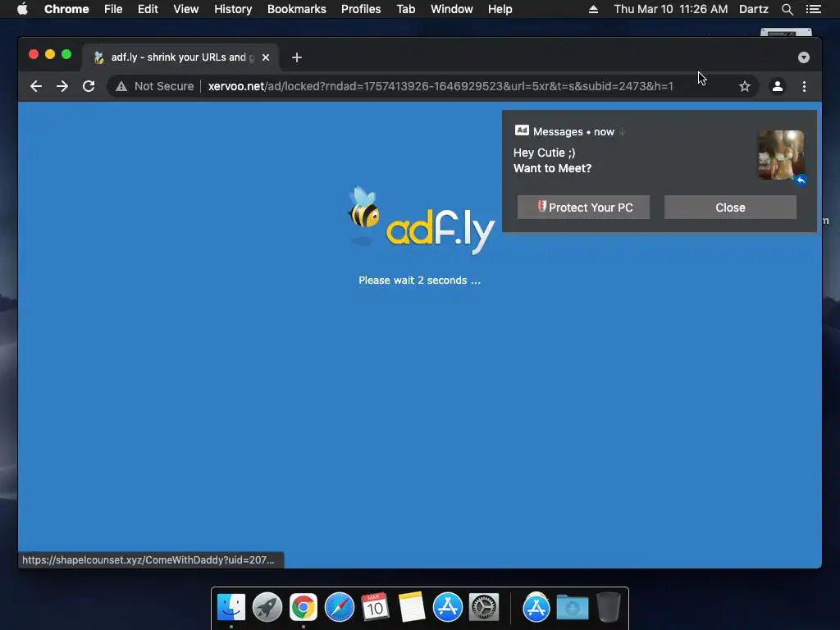Select the adf.ly browser tab
The height and width of the screenshot is (630, 840).
click(180, 57)
